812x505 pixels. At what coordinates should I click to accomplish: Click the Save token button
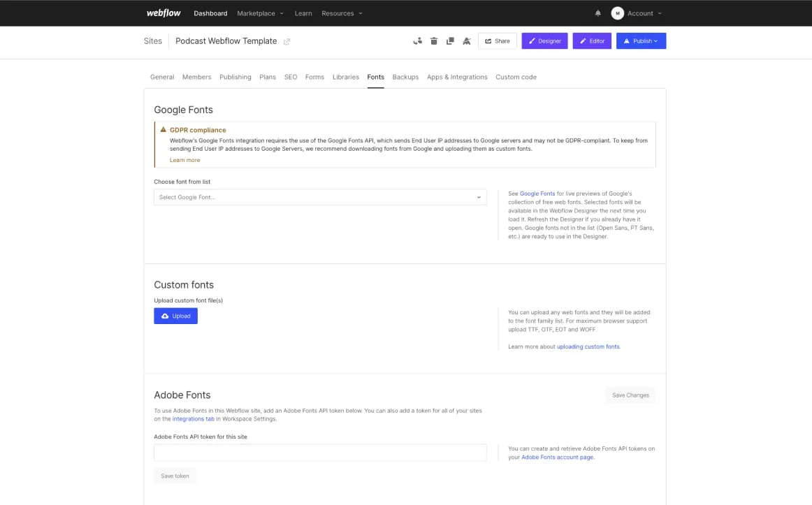point(175,476)
